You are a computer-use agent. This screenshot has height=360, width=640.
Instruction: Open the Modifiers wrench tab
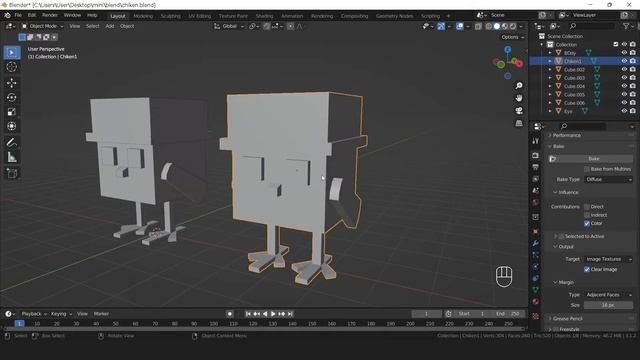536,243
